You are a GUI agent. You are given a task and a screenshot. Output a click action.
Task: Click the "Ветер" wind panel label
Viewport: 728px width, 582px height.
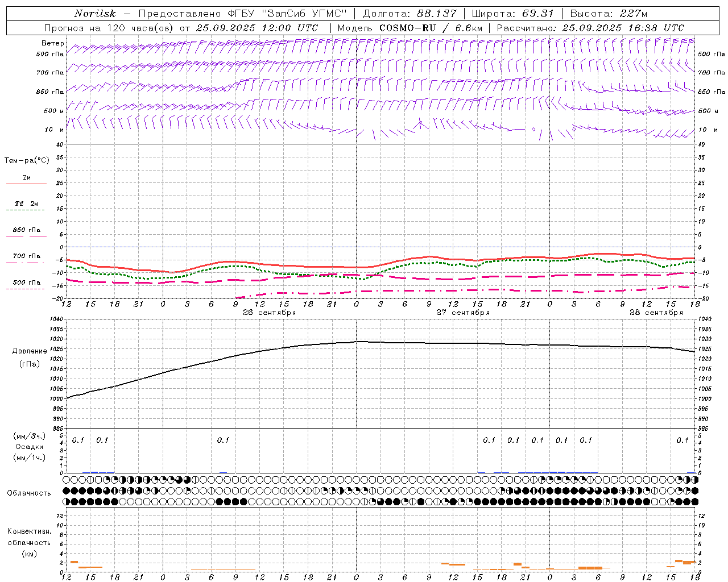[x=53, y=43]
